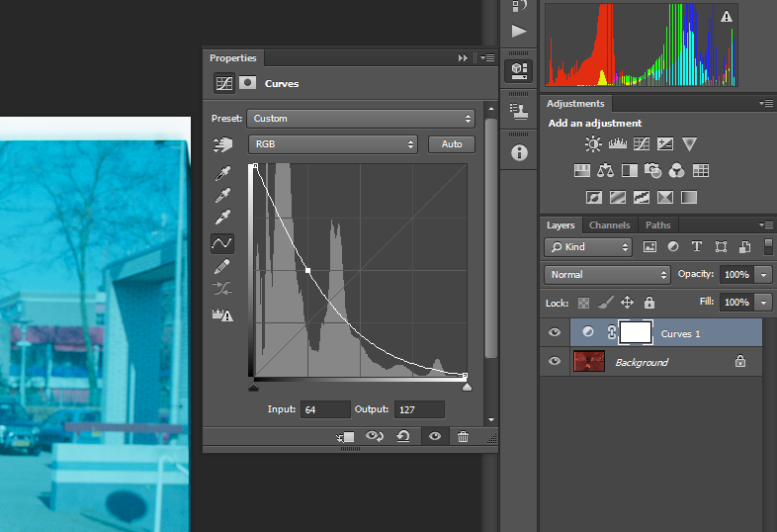Select the on-image targeted adjustment hand tool
This screenshot has width=777, height=532.
222,145
